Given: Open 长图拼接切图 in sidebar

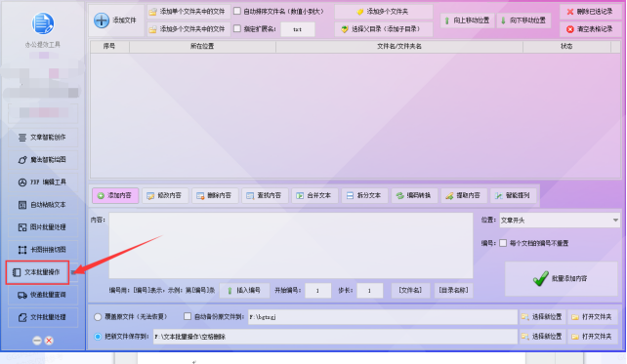Looking at the screenshot, I should pyautogui.click(x=43, y=250).
